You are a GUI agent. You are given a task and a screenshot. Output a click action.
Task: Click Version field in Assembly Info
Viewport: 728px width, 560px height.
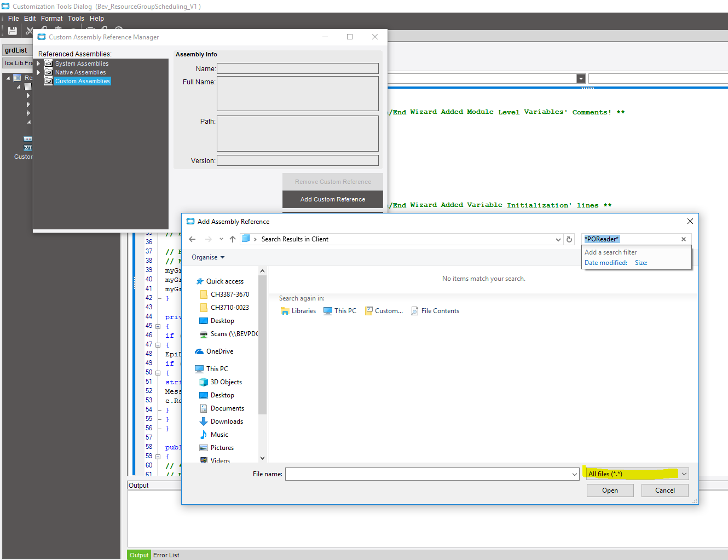(x=298, y=160)
